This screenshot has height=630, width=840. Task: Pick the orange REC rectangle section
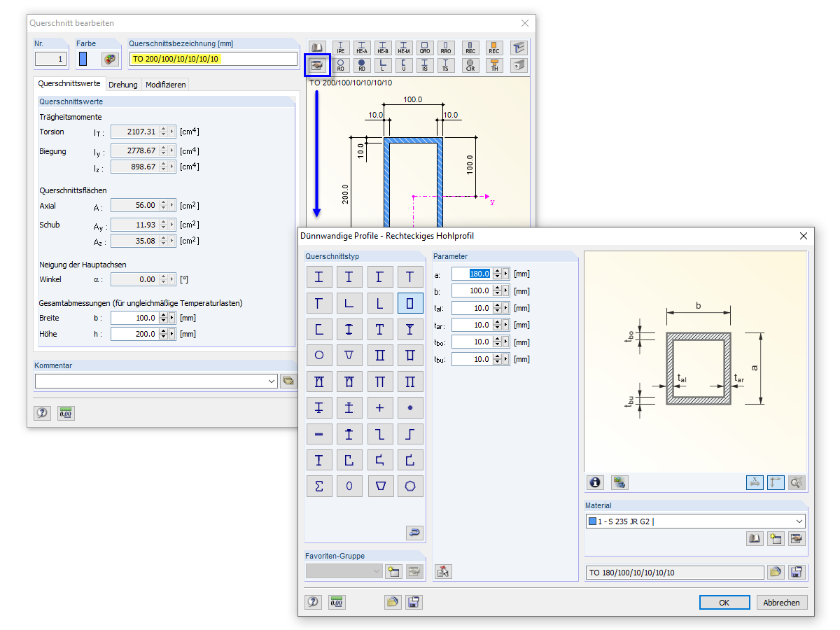pyautogui.click(x=494, y=48)
